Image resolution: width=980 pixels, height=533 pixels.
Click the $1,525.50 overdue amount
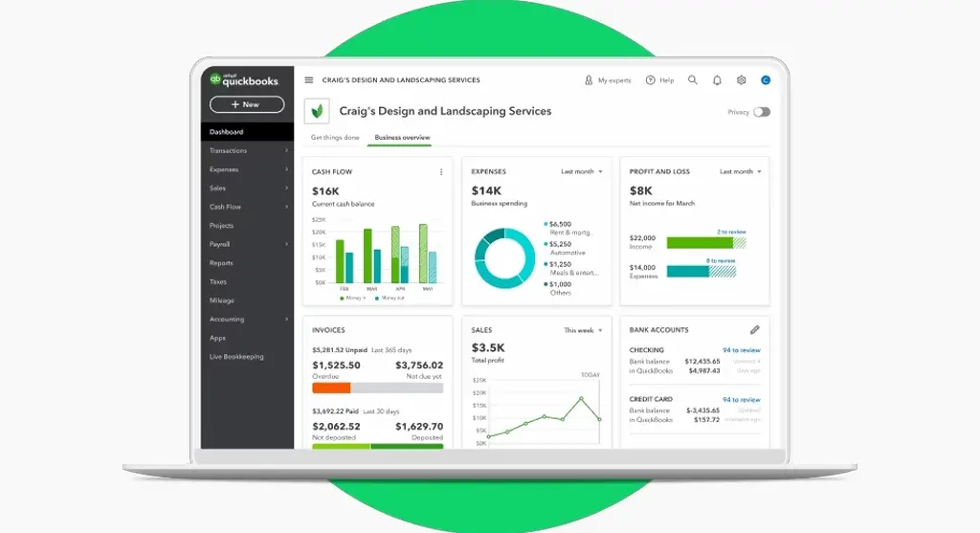click(x=336, y=365)
